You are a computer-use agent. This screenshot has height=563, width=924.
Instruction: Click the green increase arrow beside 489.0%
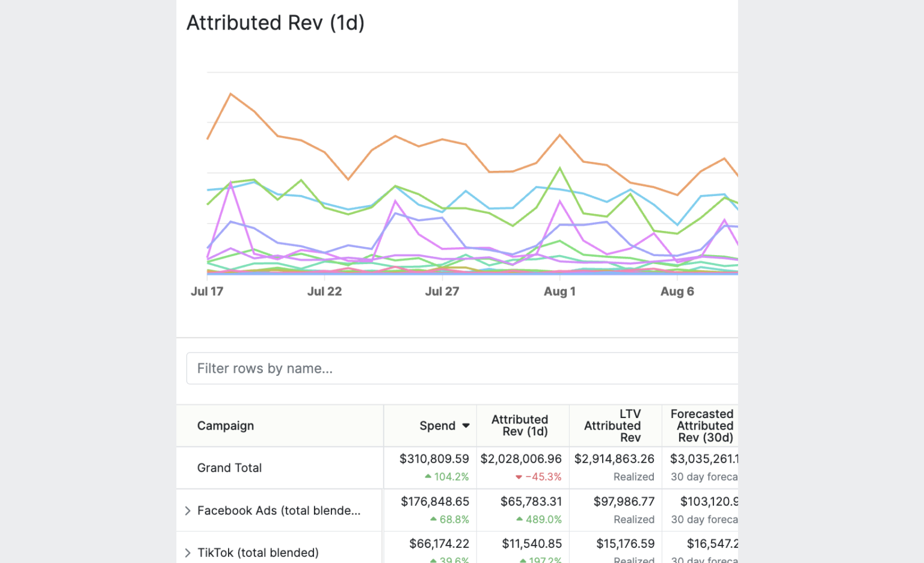(x=520, y=519)
